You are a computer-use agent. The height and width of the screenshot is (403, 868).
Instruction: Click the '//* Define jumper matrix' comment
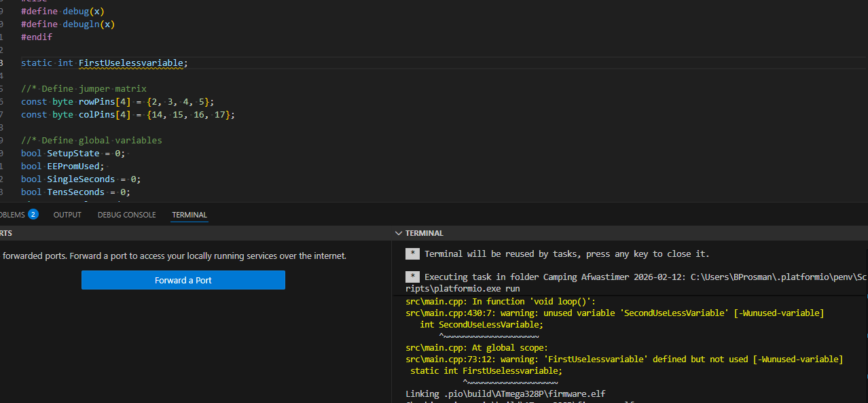point(84,88)
